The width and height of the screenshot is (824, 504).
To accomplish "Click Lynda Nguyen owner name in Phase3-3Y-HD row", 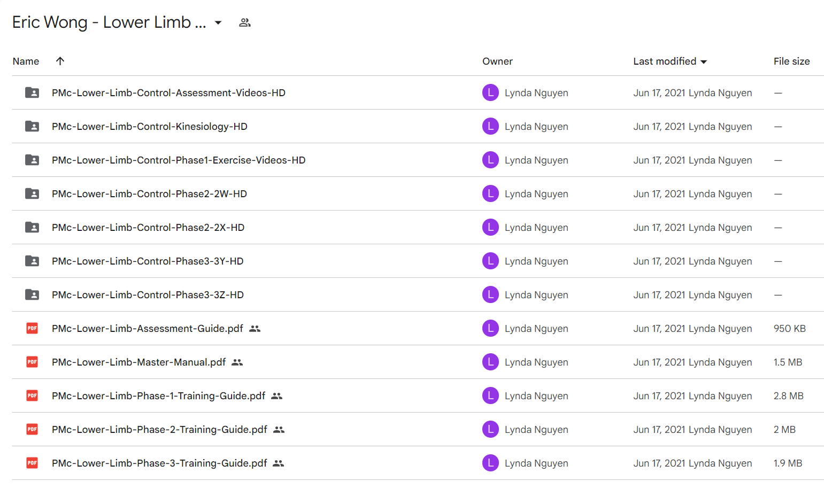I will 536,261.
